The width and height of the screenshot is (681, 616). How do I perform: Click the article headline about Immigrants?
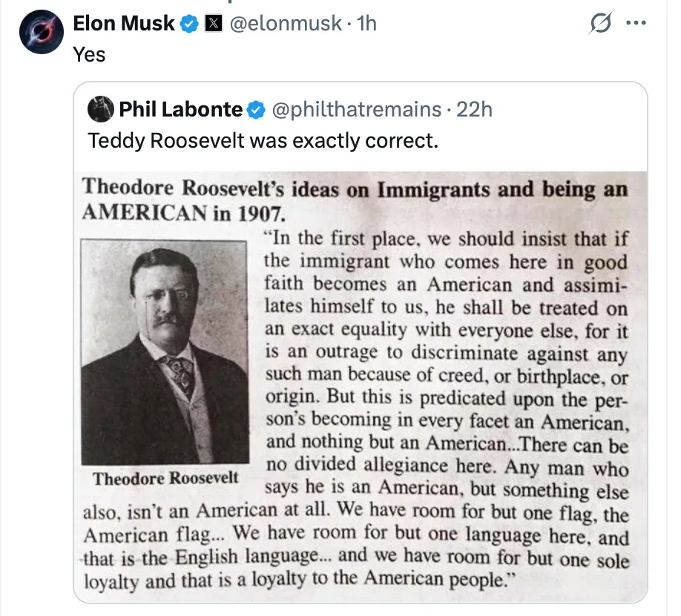(x=355, y=200)
